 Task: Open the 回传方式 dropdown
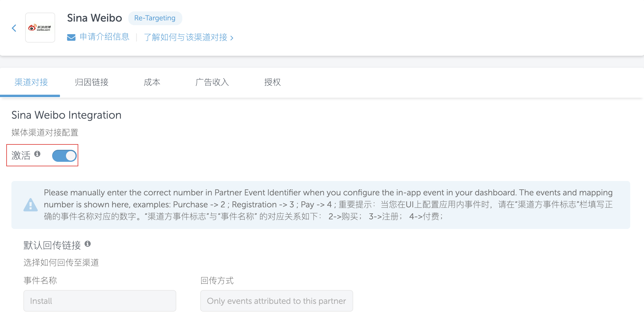(277, 301)
